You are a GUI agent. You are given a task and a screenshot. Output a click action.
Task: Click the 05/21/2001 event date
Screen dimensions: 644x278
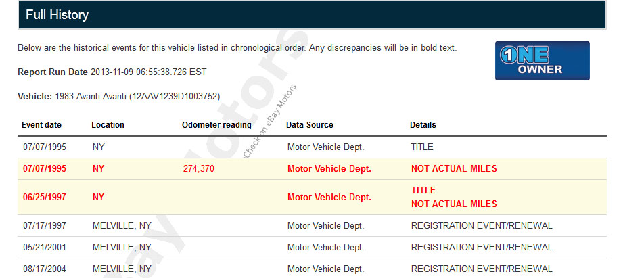42,248
